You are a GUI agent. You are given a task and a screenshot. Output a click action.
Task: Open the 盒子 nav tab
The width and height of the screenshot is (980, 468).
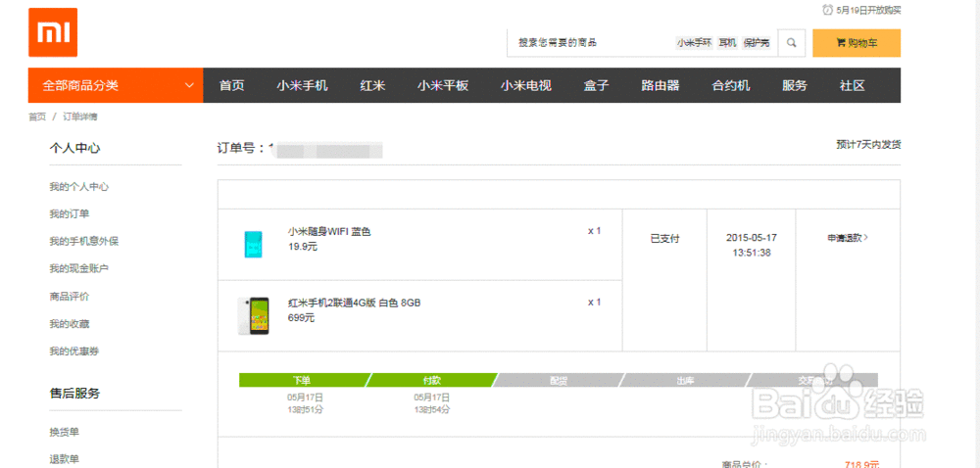[x=596, y=86]
